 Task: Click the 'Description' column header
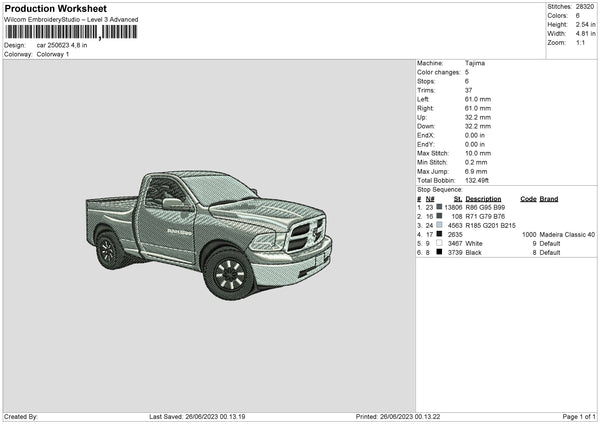(x=483, y=199)
